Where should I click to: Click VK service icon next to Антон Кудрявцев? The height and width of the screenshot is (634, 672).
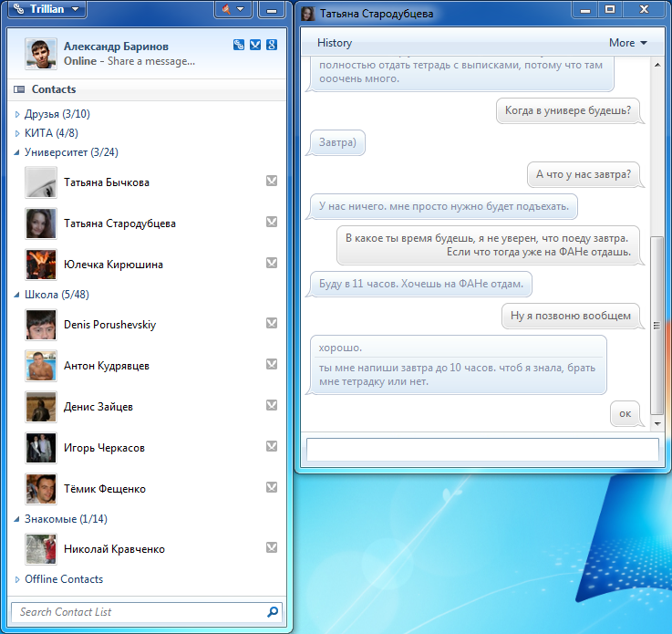[272, 364]
